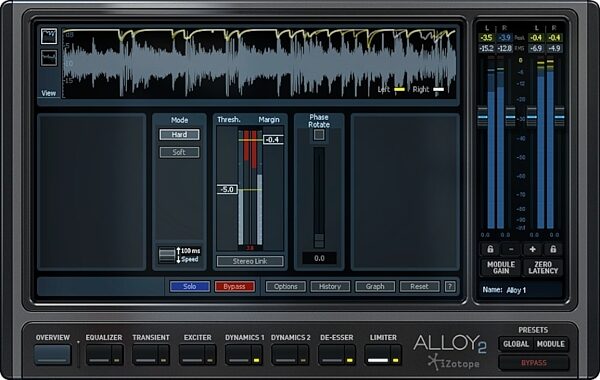Switch to the Dynamics 1 module
The width and height of the screenshot is (600, 380).
[238, 355]
